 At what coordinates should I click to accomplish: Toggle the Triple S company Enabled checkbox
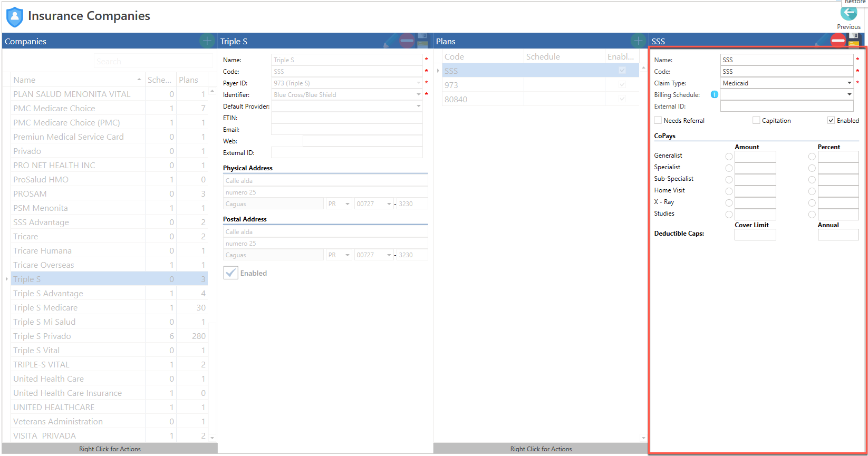click(230, 273)
